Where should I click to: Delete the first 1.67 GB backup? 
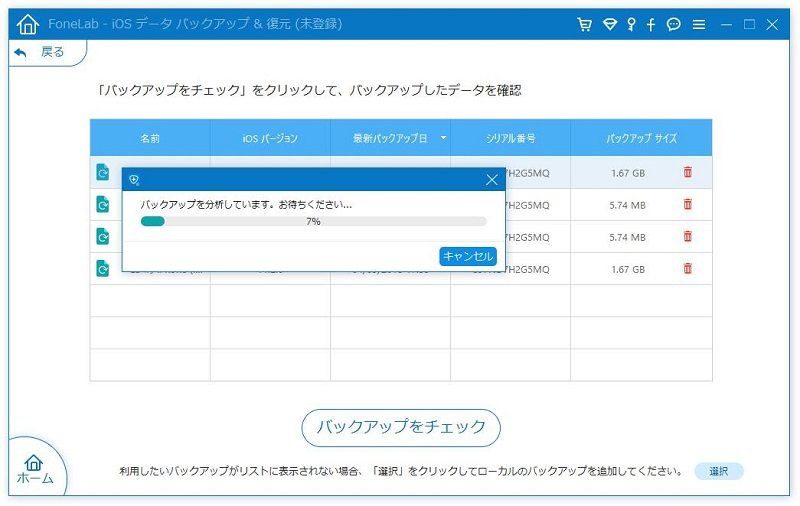pos(688,172)
